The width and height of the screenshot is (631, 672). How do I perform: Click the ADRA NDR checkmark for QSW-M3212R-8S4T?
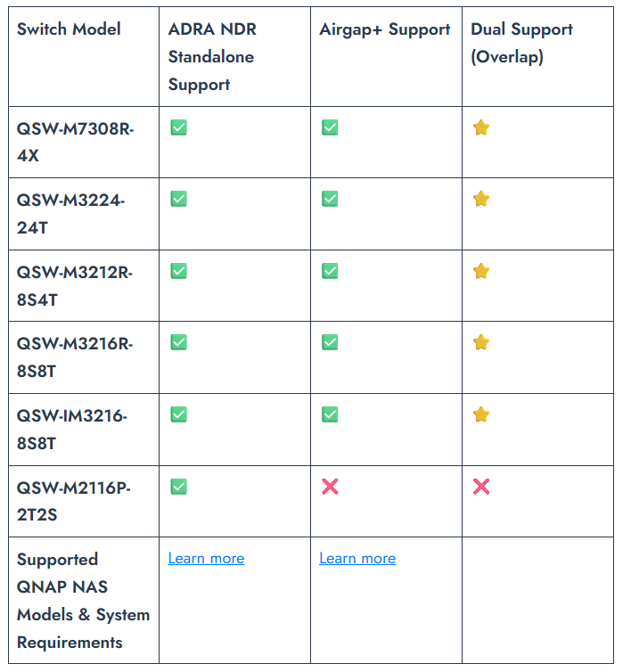pyautogui.click(x=178, y=271)
